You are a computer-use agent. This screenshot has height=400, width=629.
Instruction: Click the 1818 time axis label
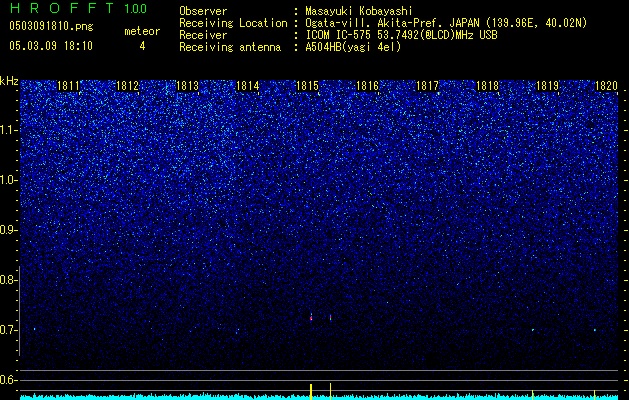487,86
